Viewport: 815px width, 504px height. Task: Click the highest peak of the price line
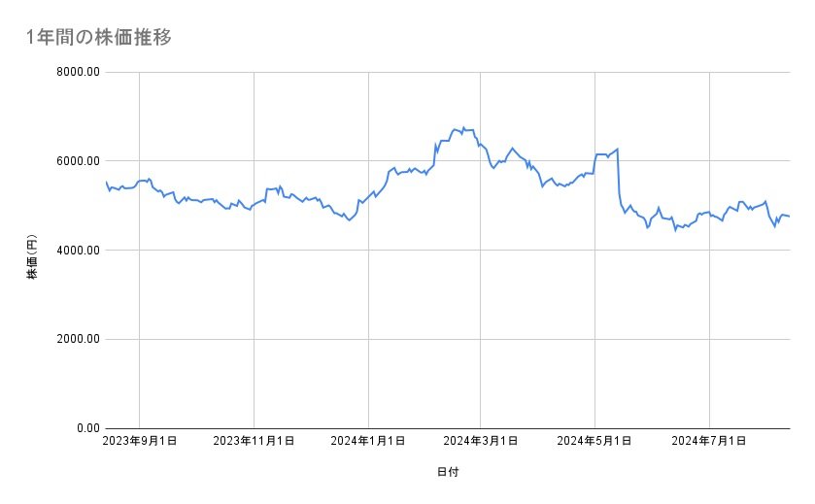click(x=463, y=127)
